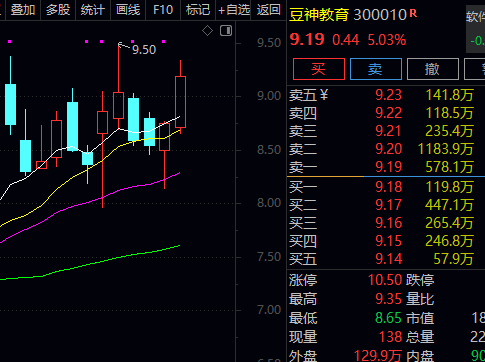
Task: Click the 9.50 high price marker
Action: click(144, 50)
